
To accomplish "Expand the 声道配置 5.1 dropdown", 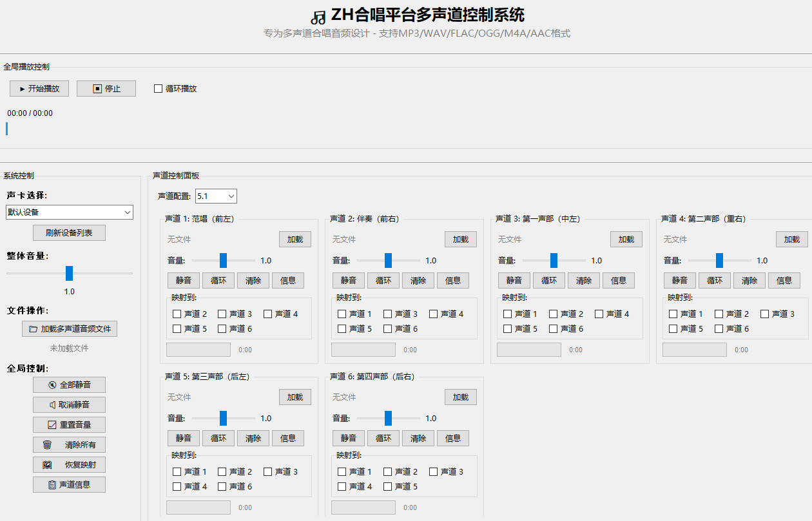I will click(216, 196).
